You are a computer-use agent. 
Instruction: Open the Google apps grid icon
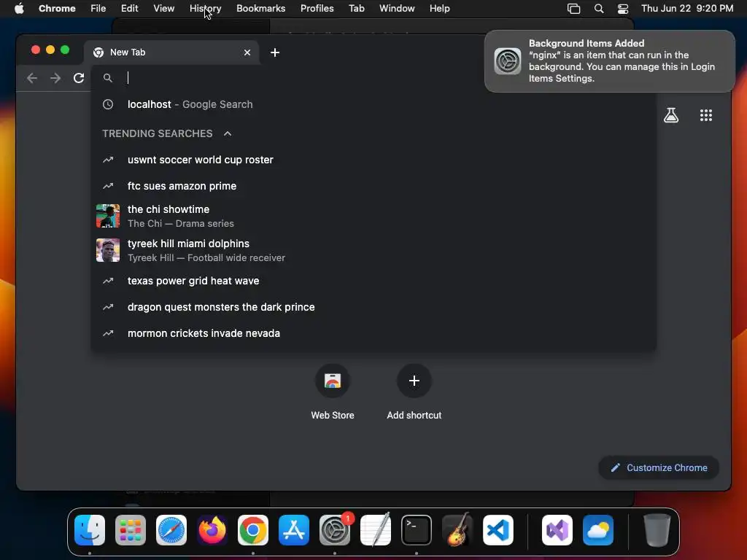pos(706,115)
